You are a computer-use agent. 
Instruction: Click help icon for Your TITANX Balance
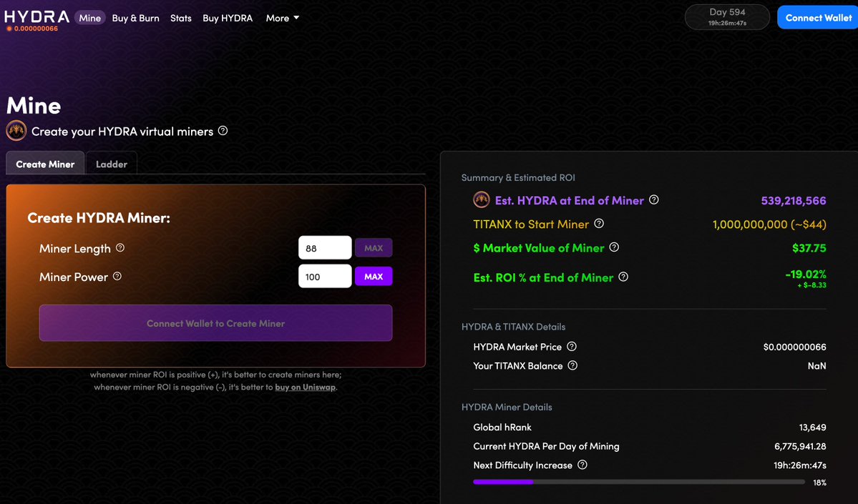click(x=572, y=365)
